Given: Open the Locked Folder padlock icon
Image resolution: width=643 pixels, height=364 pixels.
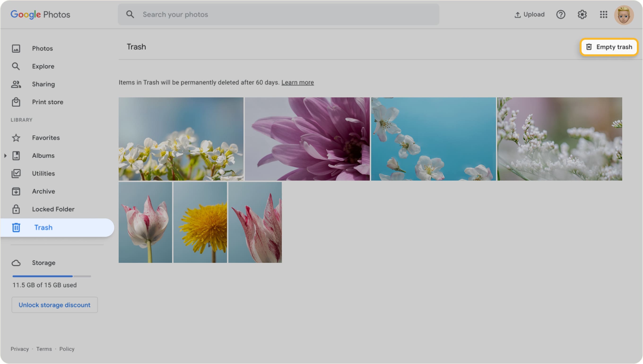Looking at the screenshot, I should [x=16, y=209].
